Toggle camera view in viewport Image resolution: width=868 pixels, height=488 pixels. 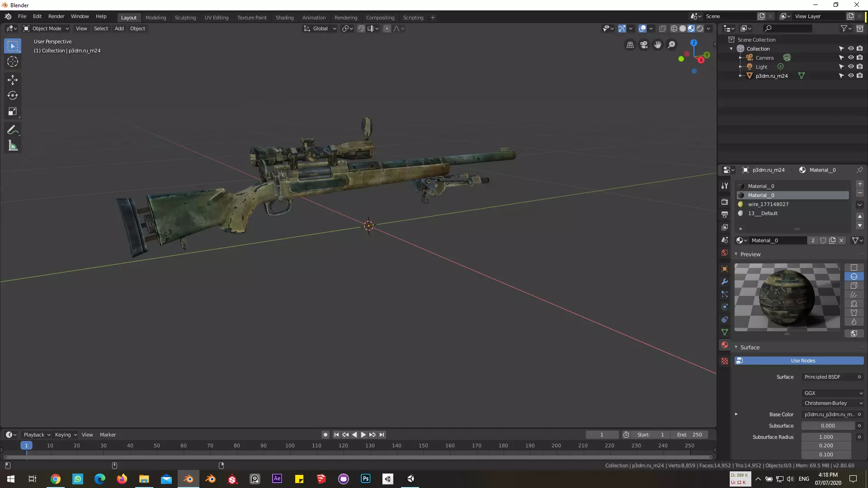pos(644,45)
